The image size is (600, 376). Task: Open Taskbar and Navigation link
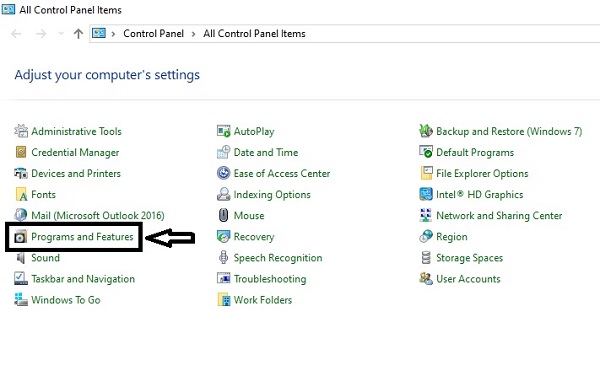click(83, 279)
